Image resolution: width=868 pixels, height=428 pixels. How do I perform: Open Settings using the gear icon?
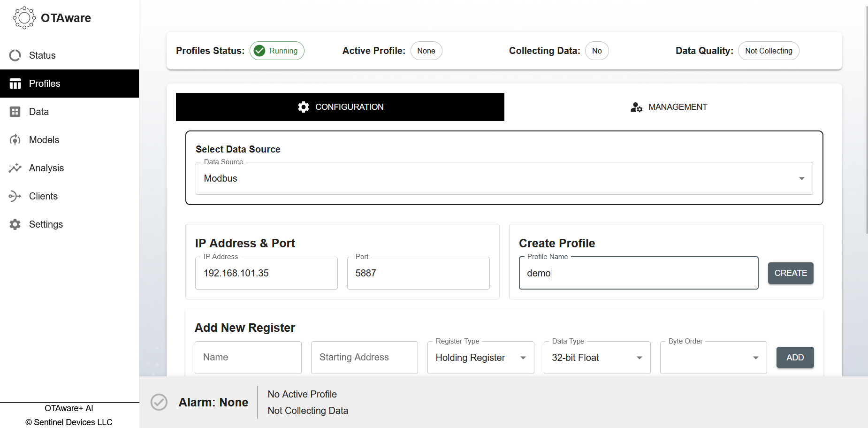point(15,224)
